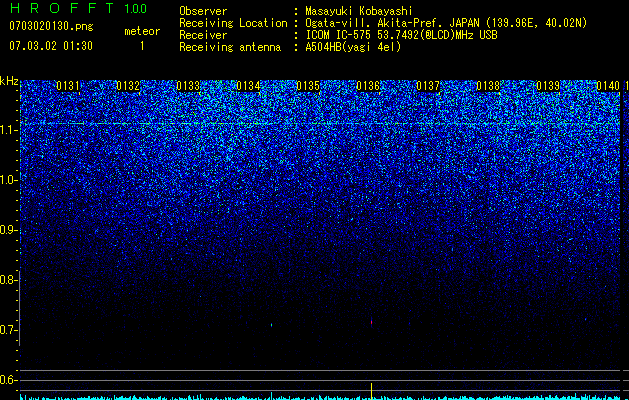Image resolution: width=629 pixels, height=400 pixels.
Task: Click the A504HB yagi antenna text
Action: (x=353, y=47)
